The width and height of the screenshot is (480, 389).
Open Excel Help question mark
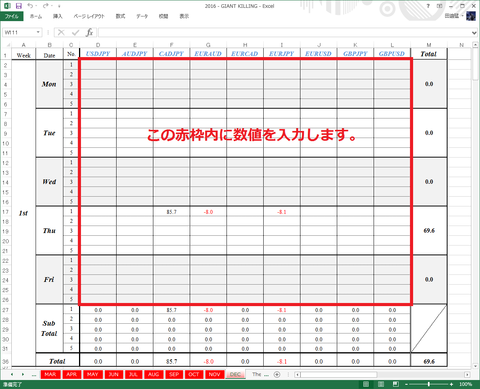(x=428, y=6)
